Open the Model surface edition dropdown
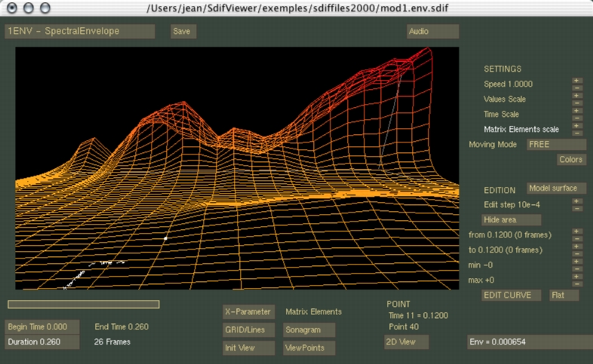Image resolution: width=593 pixels, height=364 pixels. tap(556, 188)
